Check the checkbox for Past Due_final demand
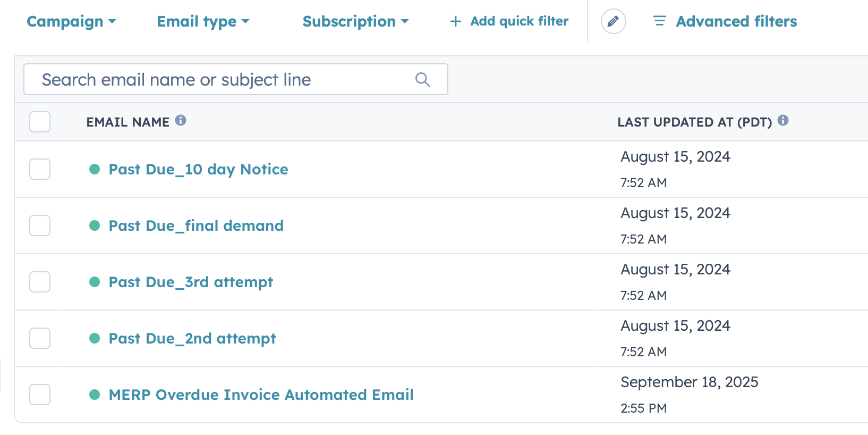Screen dimensions: 868x435 point(39,225)
